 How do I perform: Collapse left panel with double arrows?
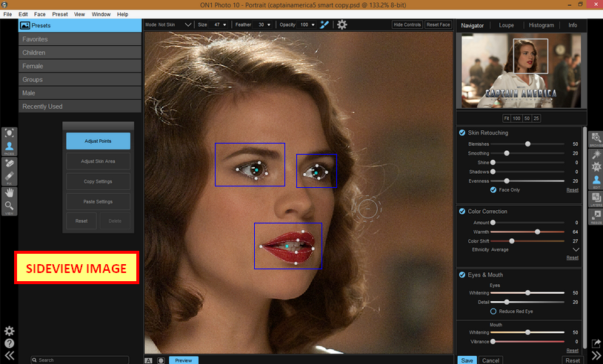(9, 356)
